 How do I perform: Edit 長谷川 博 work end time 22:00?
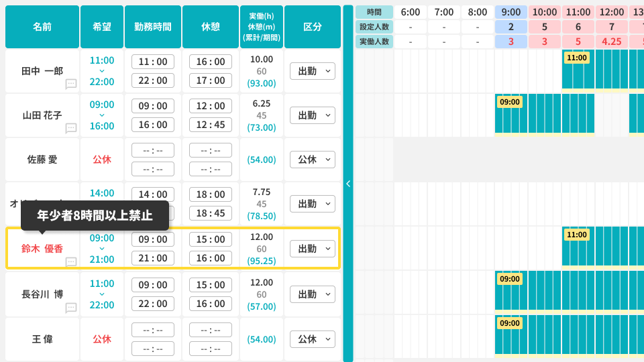(153, 304)
